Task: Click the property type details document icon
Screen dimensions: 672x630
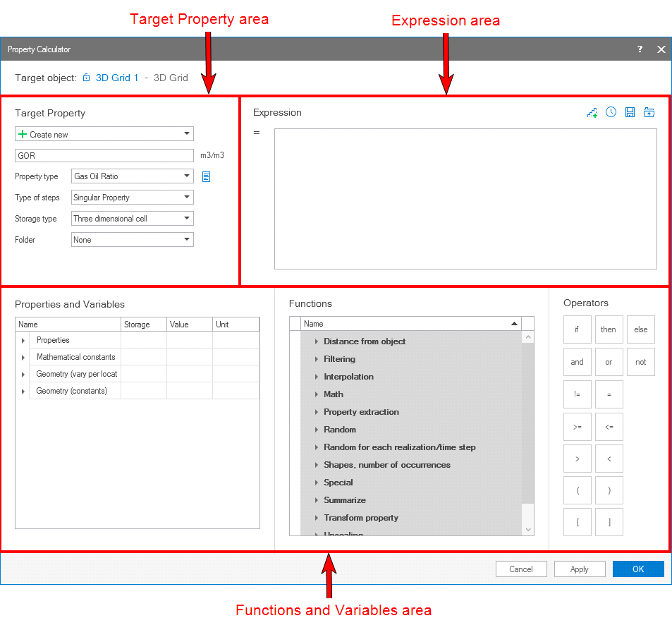Action: point(207,176)
